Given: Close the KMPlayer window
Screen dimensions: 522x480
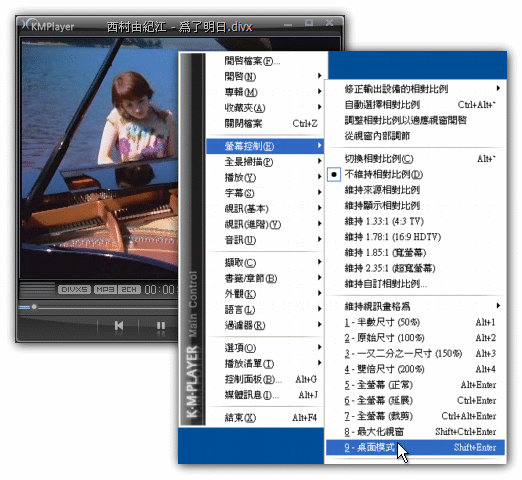Looking at the screenshot, I should pyautogui.click(x=329, y=23).
